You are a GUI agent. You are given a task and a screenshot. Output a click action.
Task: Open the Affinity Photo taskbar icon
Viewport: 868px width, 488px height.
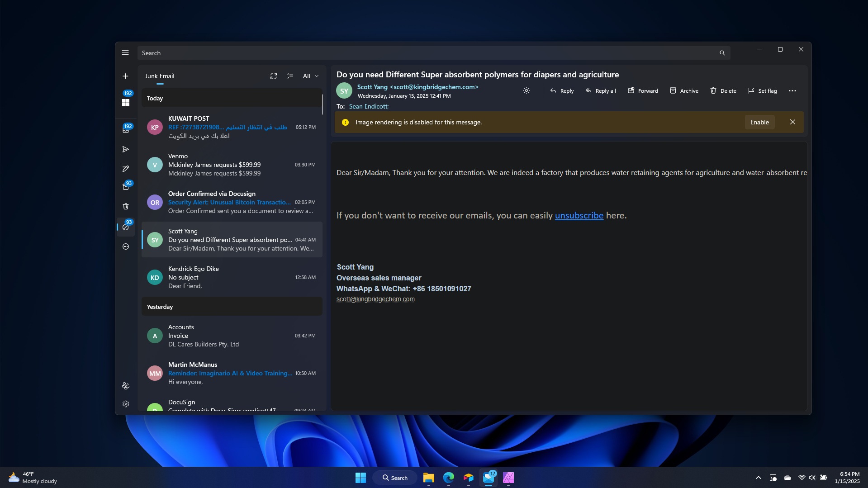click(x=508, y=478)
